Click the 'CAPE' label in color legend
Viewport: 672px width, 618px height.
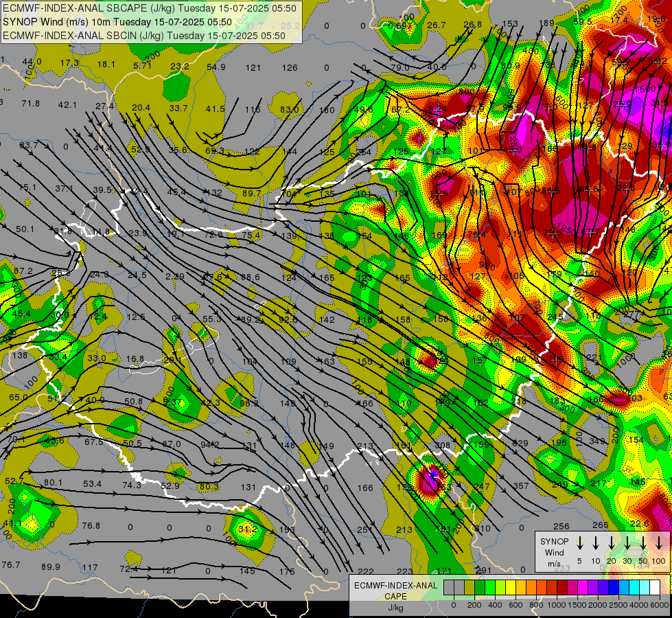point(395,597)
